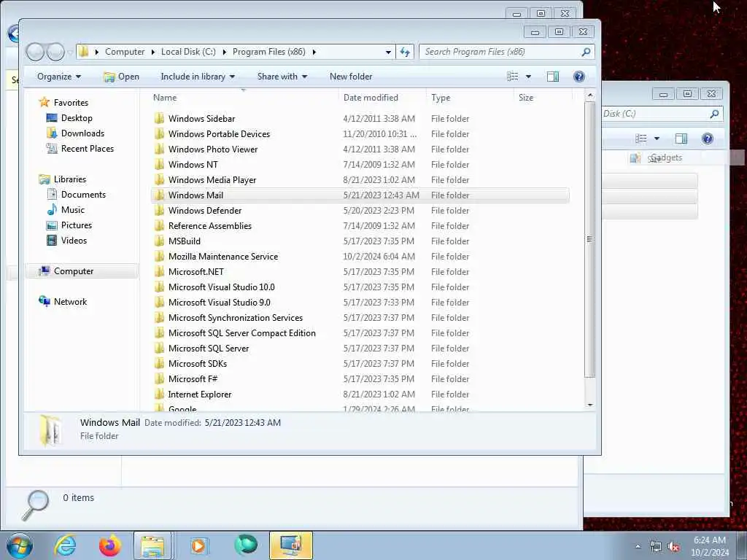Select the Windows Photo Viewer folder icon
The width and height of the screenshot is (747, 560).
[x=160, y=149]
